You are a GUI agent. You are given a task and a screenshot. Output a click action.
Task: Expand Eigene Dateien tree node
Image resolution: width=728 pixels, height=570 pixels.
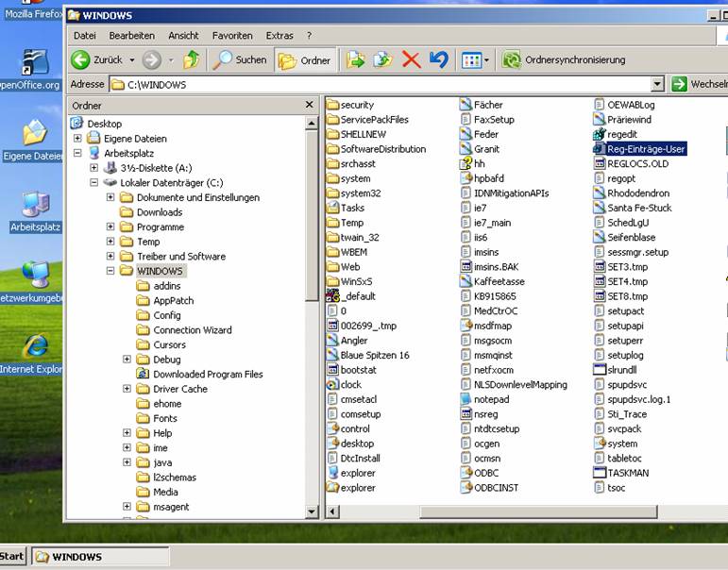(77, 139)
